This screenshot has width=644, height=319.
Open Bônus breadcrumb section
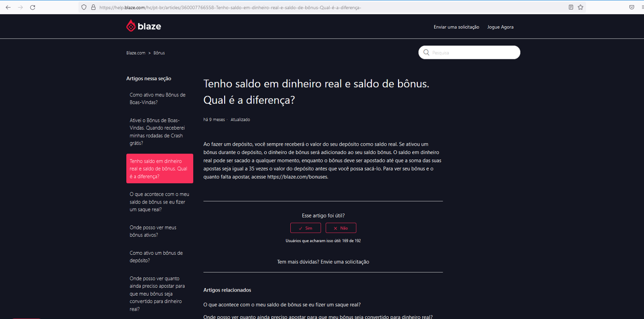point(159,53)
